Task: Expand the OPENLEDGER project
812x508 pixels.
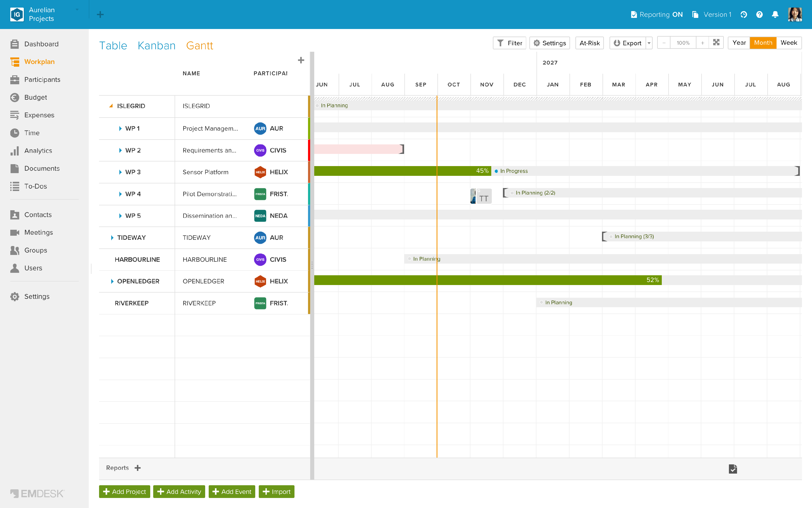Action: point(112,281)
